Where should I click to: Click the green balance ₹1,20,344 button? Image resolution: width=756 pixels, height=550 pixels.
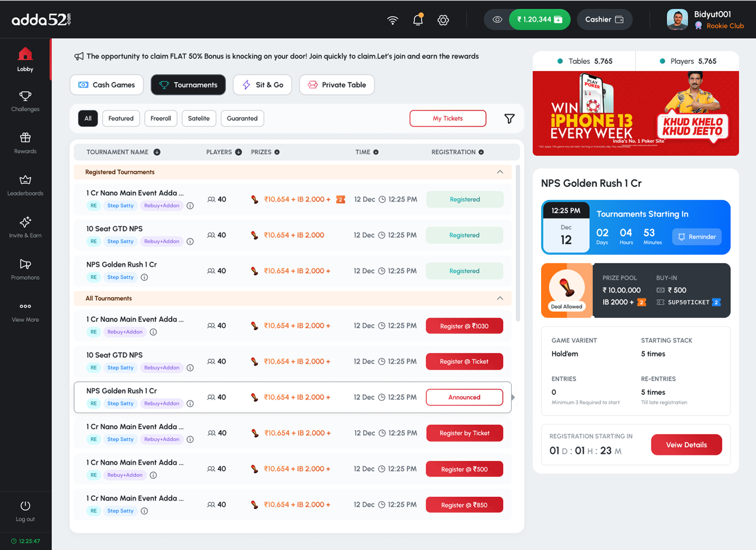tap(540, 20)
